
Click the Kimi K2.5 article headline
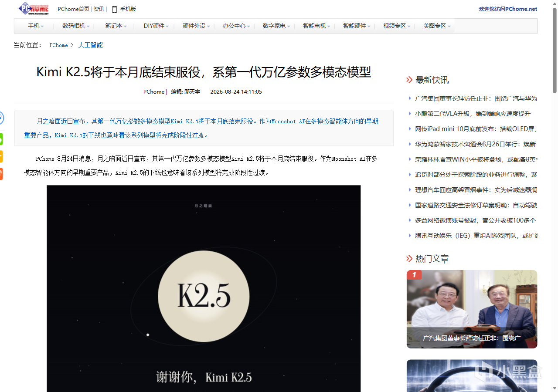pos(204,72)
